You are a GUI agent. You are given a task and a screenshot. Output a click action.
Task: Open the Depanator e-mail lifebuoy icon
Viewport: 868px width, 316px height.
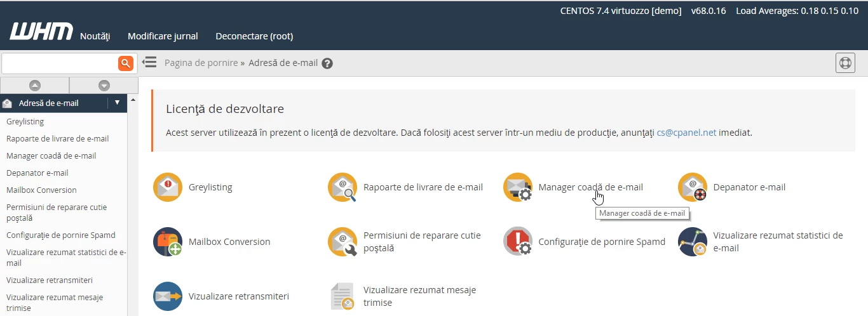693,187
